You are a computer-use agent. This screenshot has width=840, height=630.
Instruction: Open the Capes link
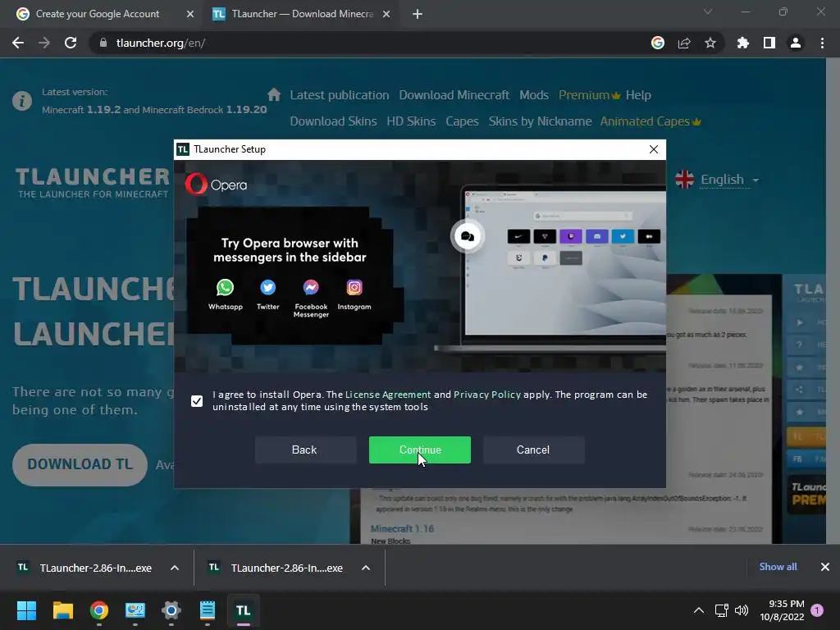click(462, 121)
